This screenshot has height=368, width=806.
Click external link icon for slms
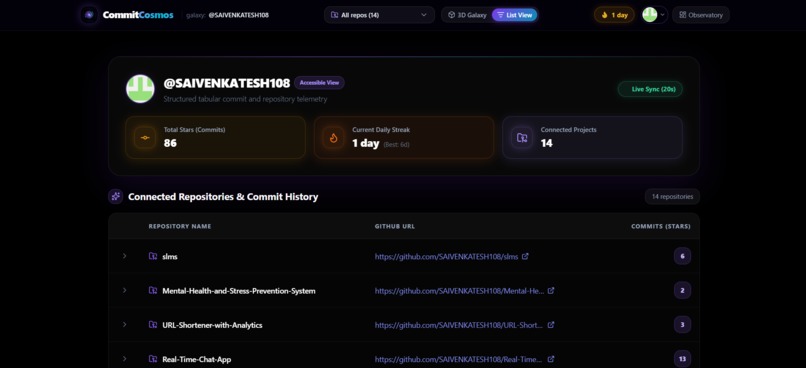525,256
